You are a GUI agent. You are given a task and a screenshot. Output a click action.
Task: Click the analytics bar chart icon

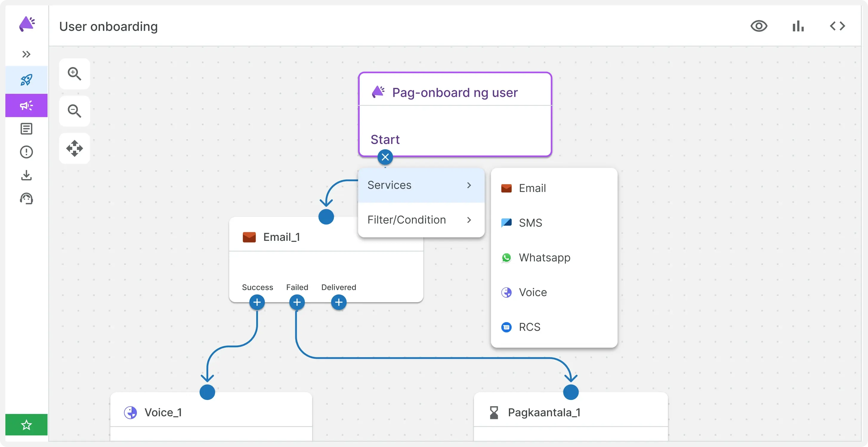pyautogui.click(x=798, y=26)
